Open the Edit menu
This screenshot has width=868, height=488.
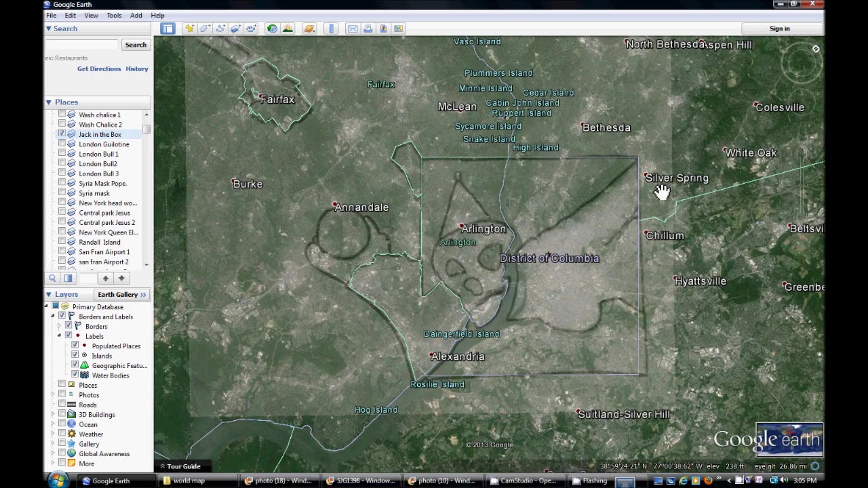pyautogui.click(x=71, y=15)
